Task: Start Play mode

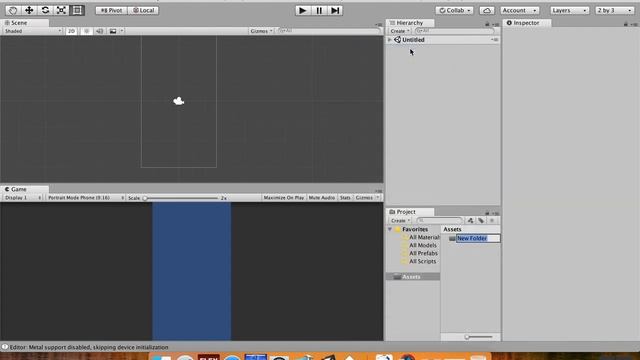Action: [303, 10]
